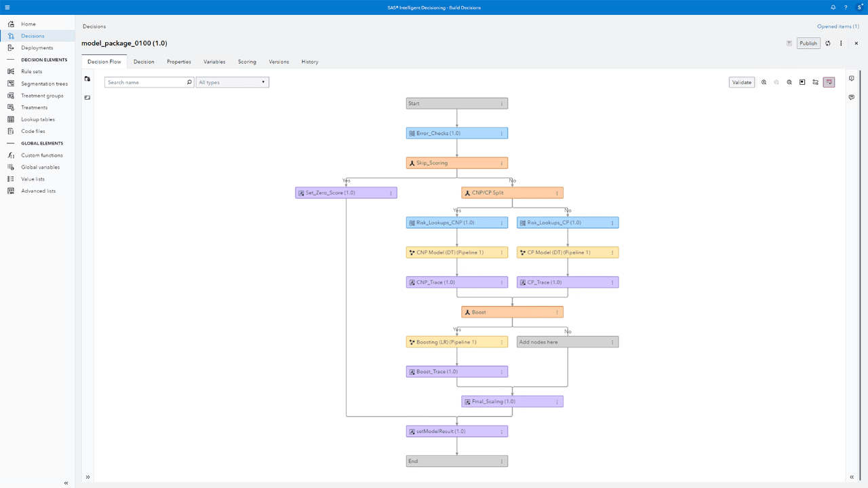Viewport: 868px width, 488px height.
Task: Toggle the highlighted pink diagram view button
Action: [829, 82]
